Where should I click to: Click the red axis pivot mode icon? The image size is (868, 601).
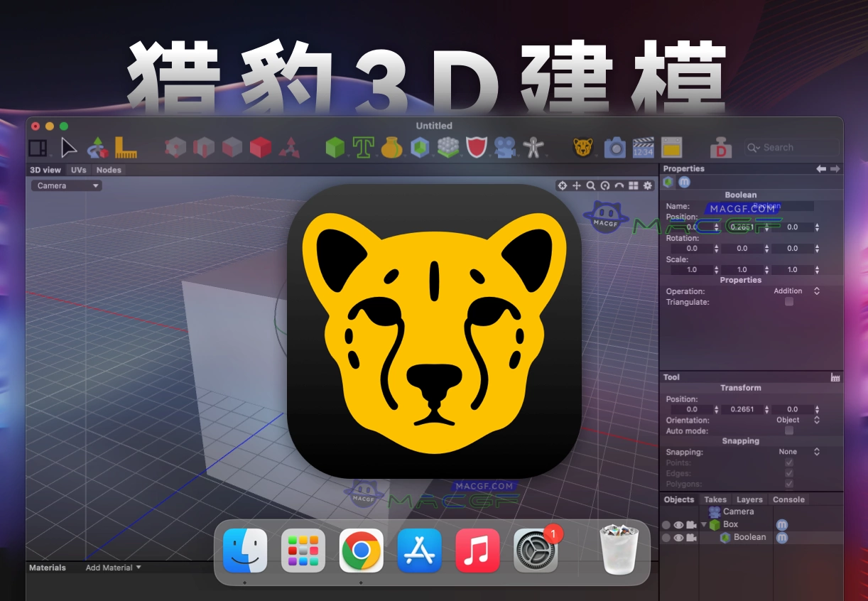(x=289, y=148)
